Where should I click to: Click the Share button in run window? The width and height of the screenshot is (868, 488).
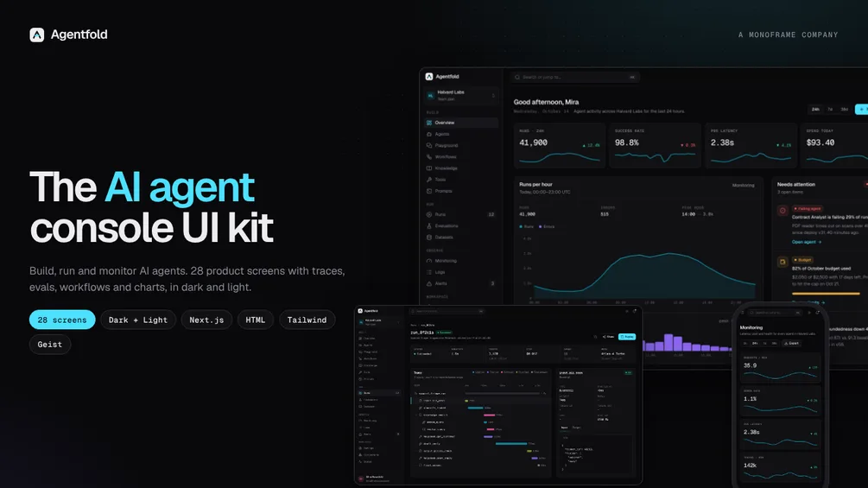(608, 336)
